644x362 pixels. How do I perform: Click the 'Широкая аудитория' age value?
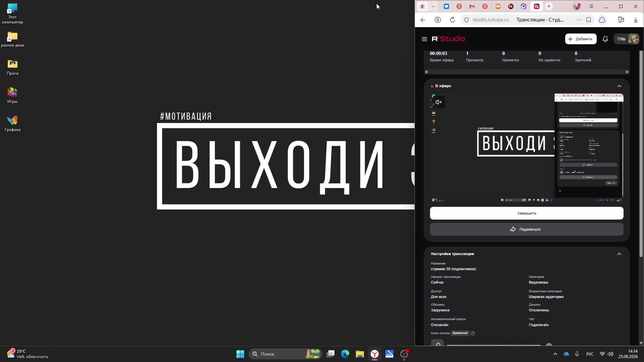546,297
